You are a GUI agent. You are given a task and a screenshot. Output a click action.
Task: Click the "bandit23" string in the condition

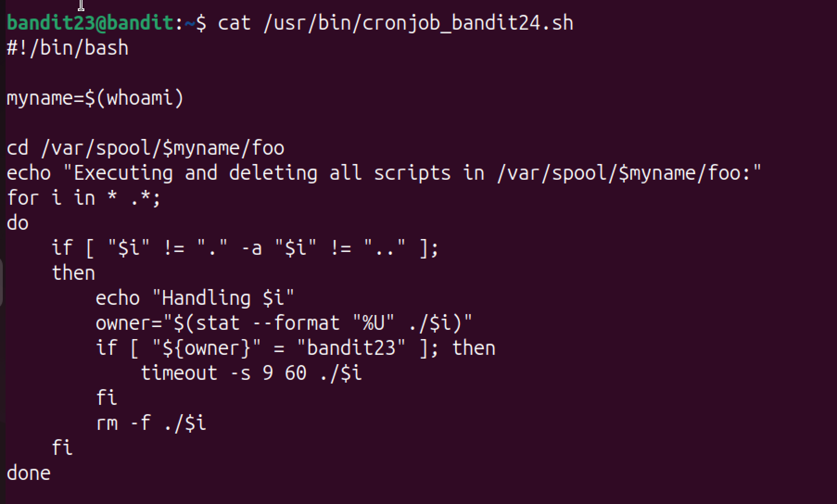[350, 348]
